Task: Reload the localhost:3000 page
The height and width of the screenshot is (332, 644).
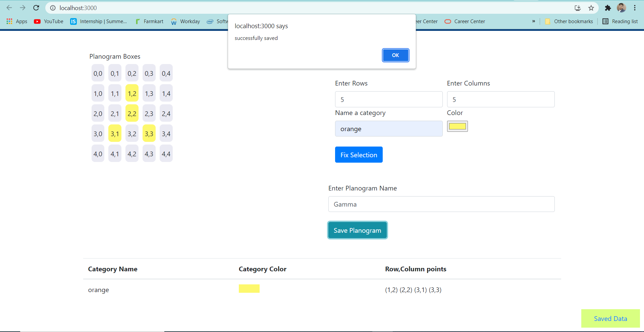Action: pos(36,8)
